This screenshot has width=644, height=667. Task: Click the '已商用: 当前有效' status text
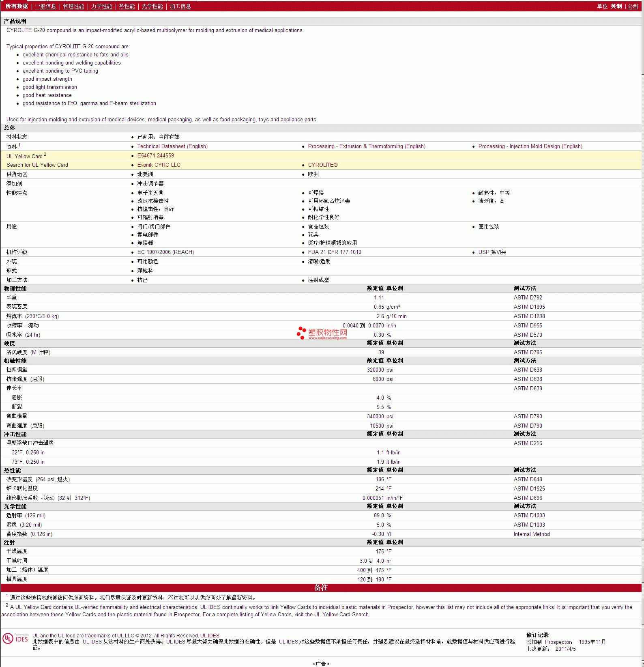tap(158, 137)
